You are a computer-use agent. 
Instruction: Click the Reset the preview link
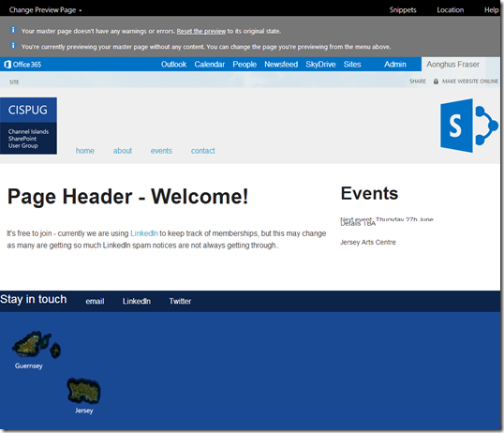tap(201, 31)
